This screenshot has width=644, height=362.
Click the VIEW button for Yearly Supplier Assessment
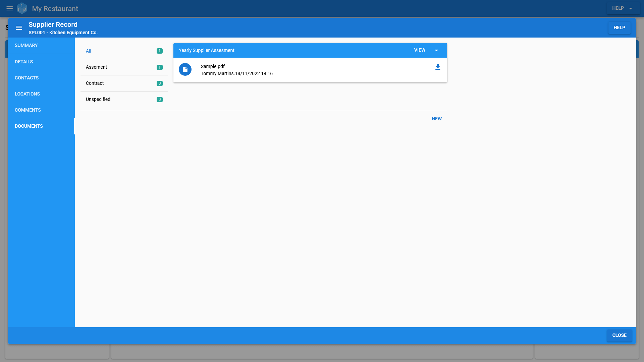[x=419, y=50]
